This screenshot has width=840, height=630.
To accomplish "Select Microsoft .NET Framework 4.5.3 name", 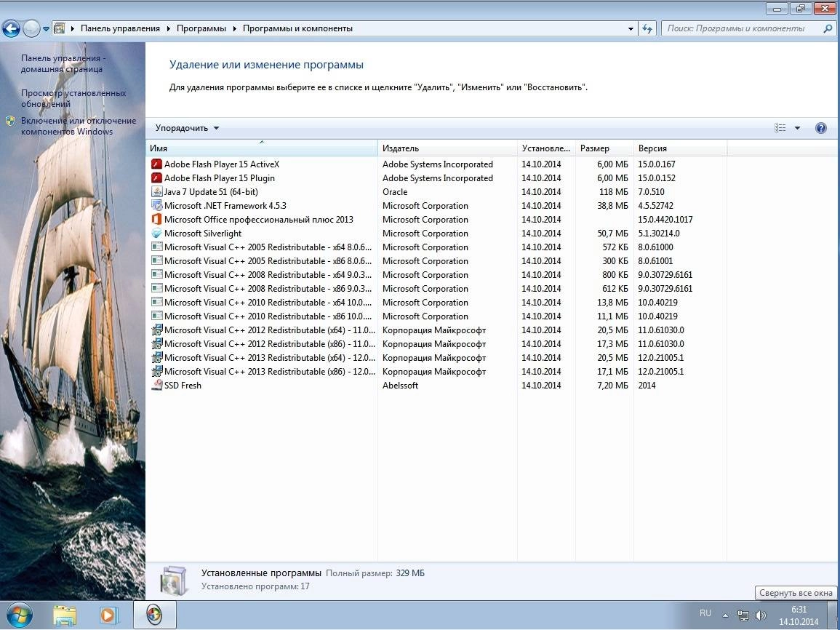I will 225,206.
